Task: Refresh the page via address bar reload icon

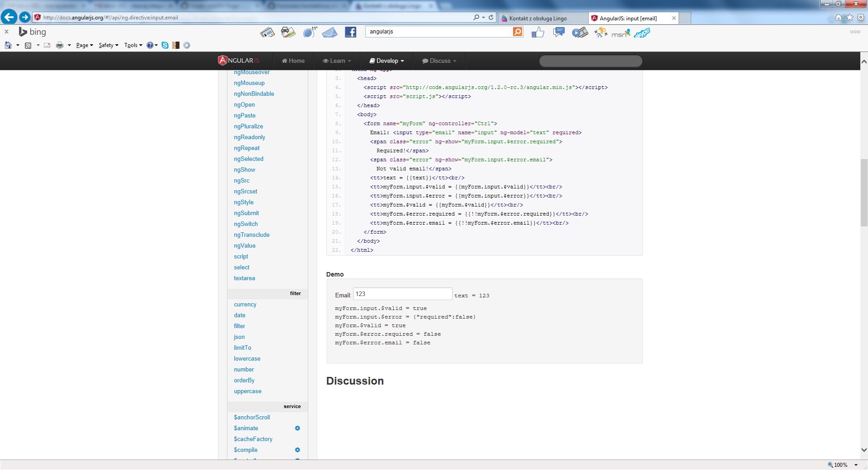Action: click(491, 18)
